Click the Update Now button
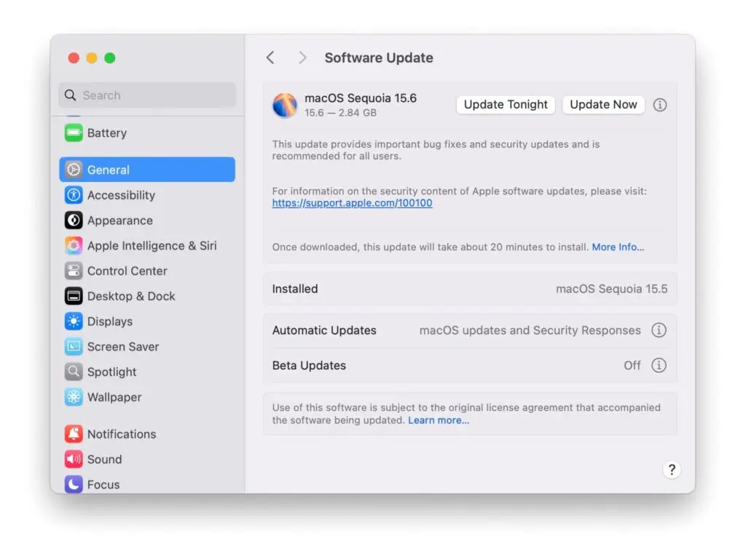 (603, 105)
